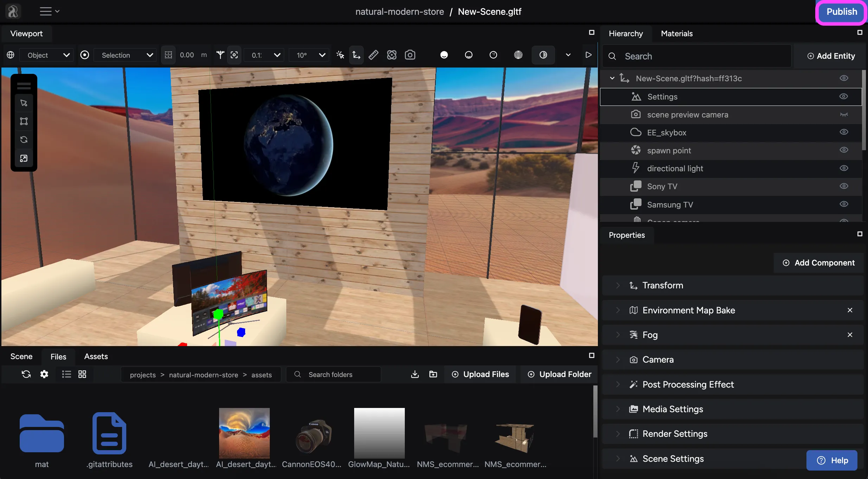Click the Play/Preview animation button

[588, 54]
